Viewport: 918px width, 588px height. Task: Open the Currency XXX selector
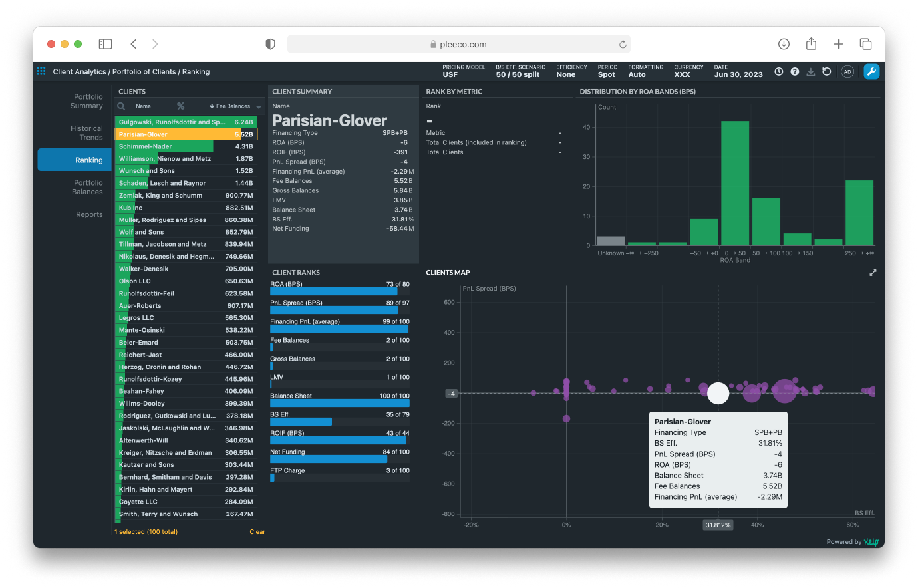pos(688,71)
